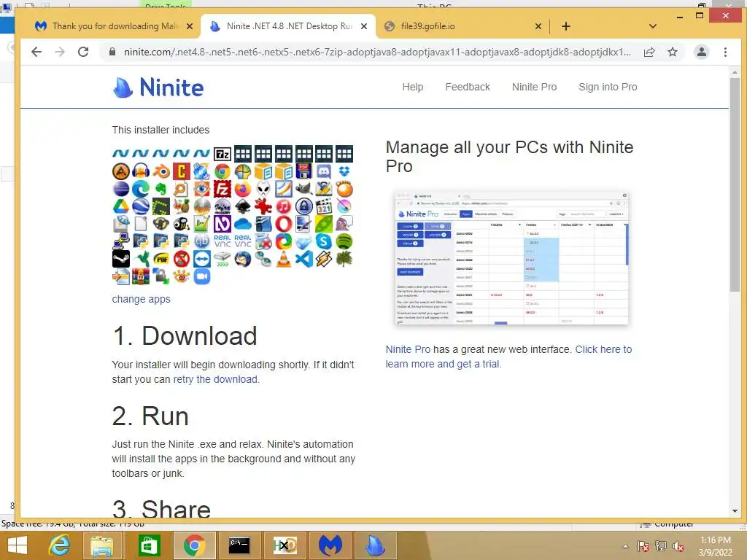The height and width of the screenshot is (560, 747).
Task: Click the Discord icon
Action: point(324,171)
